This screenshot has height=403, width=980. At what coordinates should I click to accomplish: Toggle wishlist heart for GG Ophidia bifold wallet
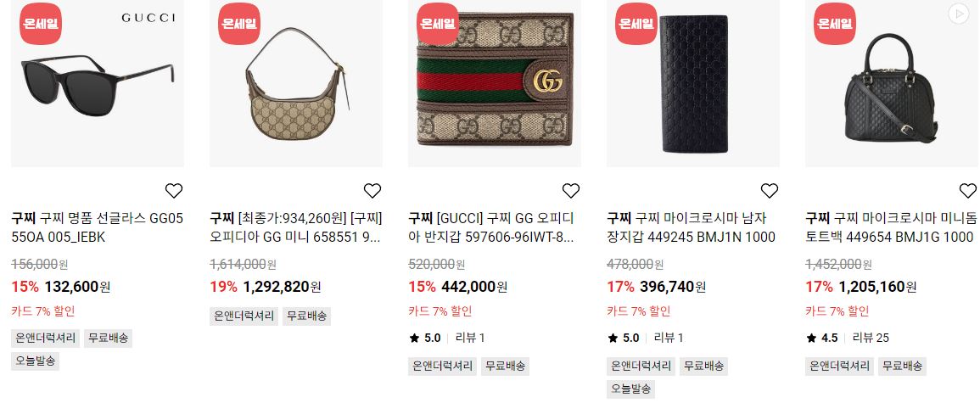(x=571, y=191)
